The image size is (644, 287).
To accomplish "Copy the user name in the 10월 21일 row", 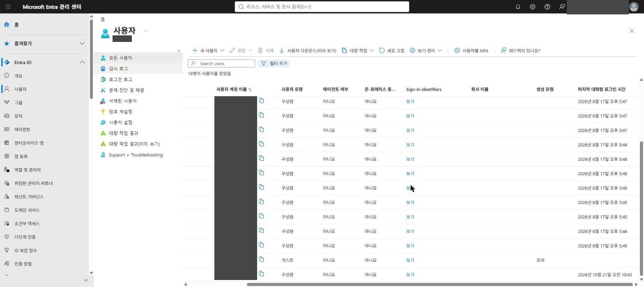I will 261,274.
